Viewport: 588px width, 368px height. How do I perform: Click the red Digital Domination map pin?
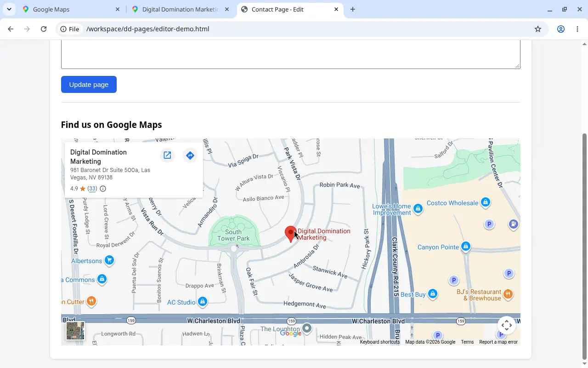tap(290, 234)
